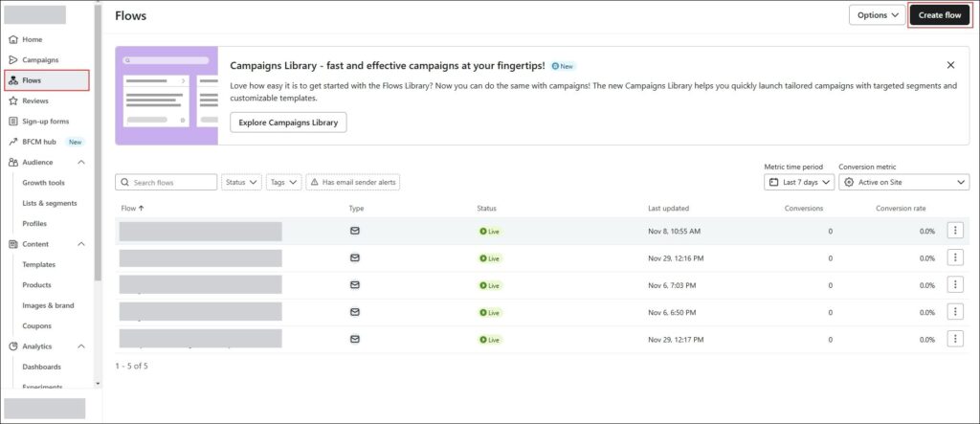This screenshot has width=980, height=424.
Task: Click the Create flow button
Action: pos(940,15)
